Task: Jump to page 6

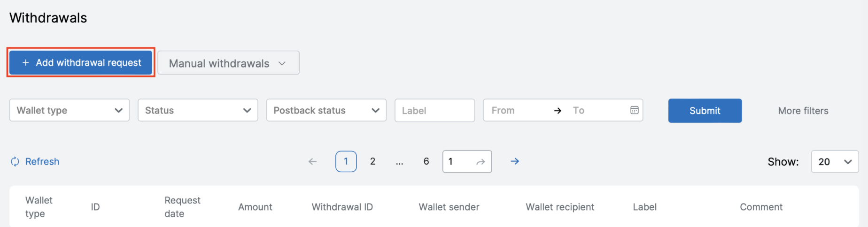Action: click(426, 162)
